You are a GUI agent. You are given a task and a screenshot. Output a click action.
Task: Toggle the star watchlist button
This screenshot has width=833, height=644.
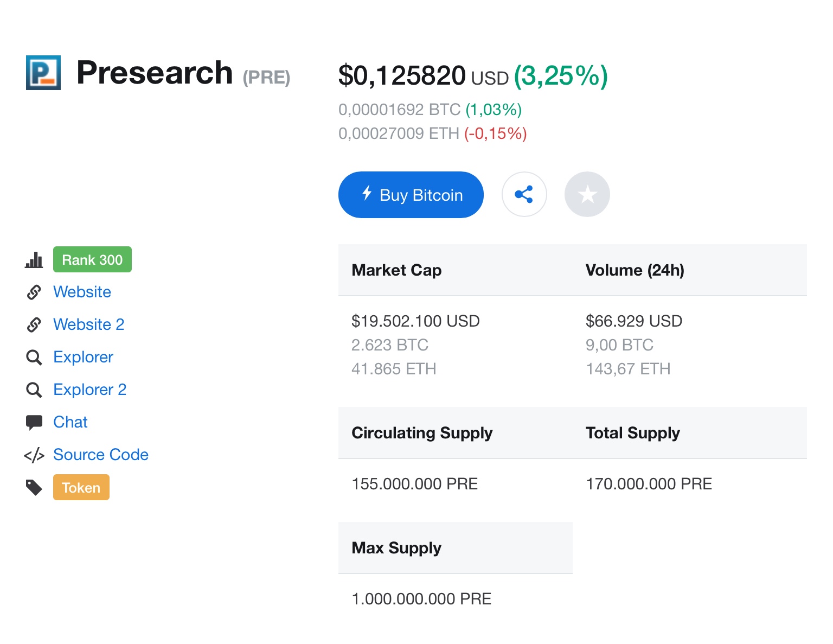tap(587, 194)
